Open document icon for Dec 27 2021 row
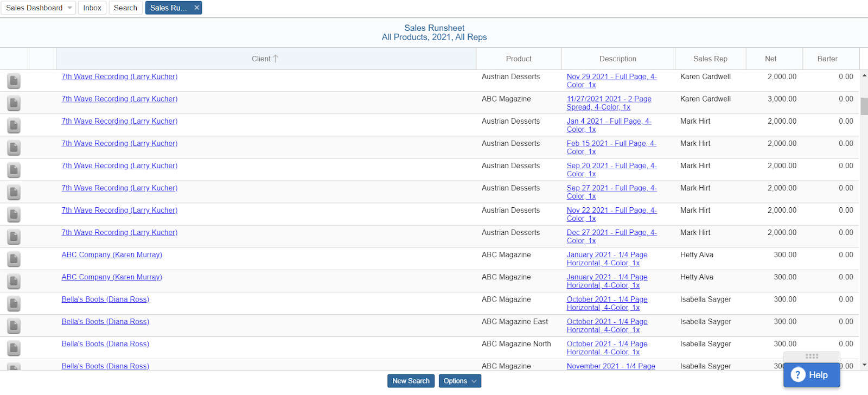This screenshot has height=395, width=868. [x=14, y=237]
